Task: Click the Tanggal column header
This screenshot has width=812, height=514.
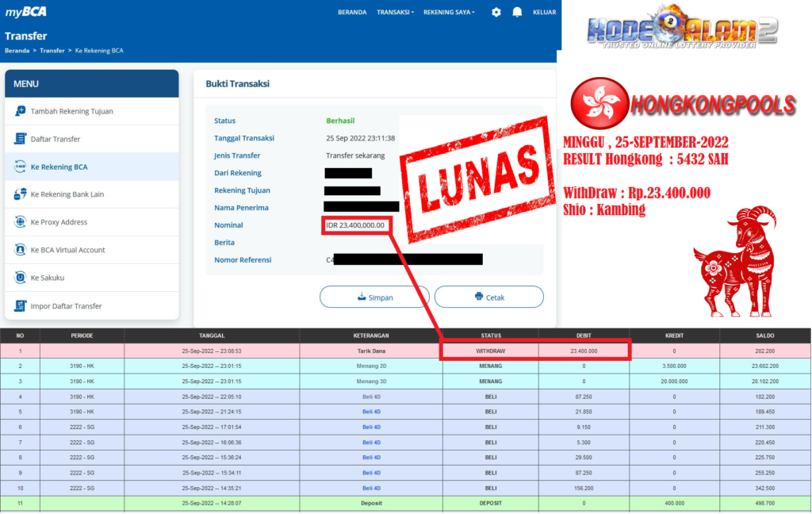Action: pyautogui.click(x=212, y=336)
